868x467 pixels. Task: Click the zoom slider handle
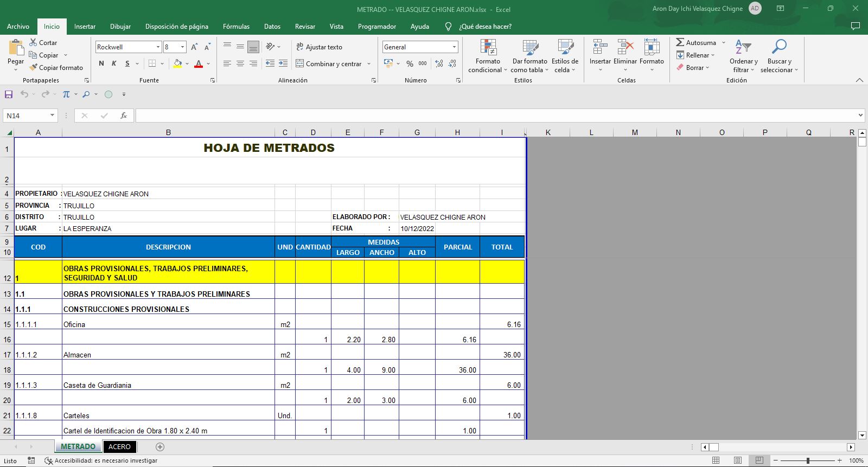(808, 460)
